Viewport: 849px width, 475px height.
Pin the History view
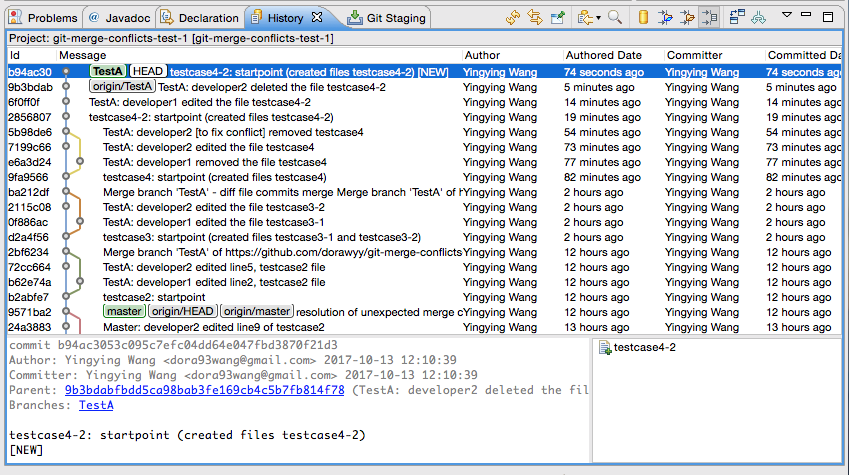(557, 17)
